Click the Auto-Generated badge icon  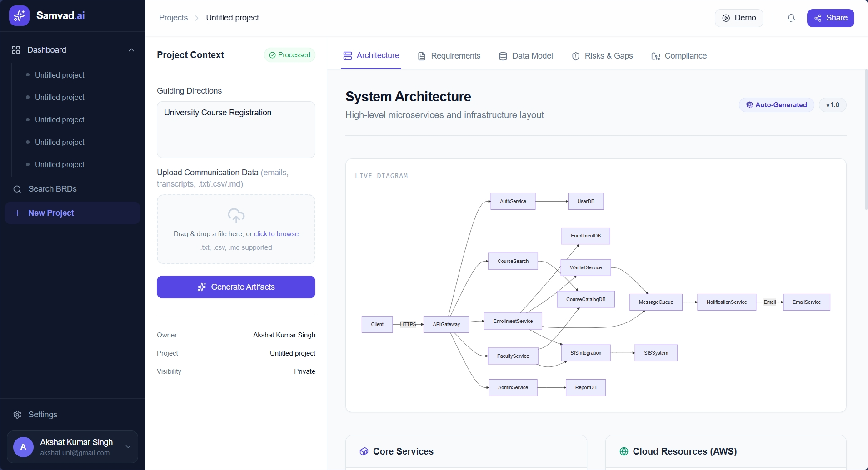click(x=749, y=104)
